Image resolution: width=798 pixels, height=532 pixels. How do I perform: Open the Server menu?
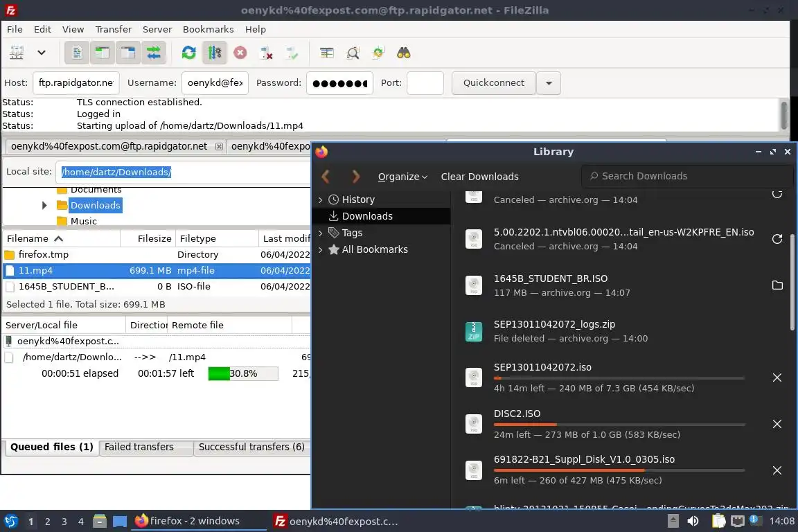[157, 29]
